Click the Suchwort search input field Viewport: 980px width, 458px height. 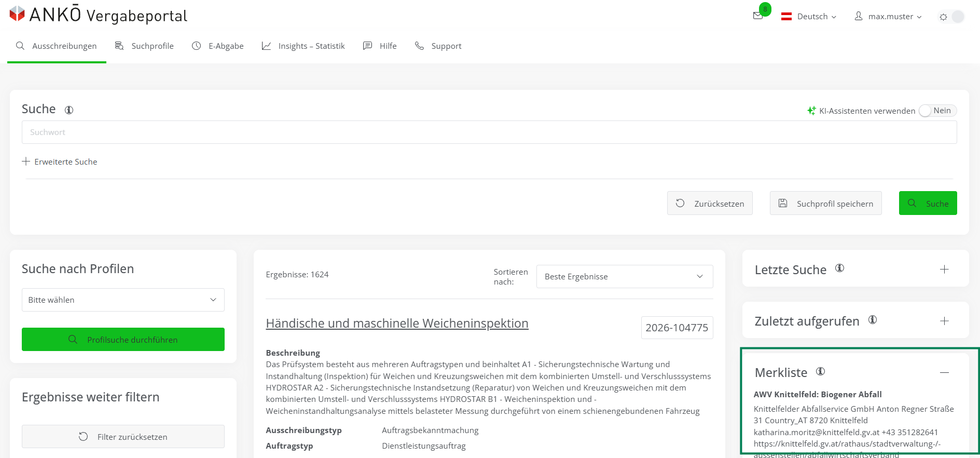coord(489,132)
